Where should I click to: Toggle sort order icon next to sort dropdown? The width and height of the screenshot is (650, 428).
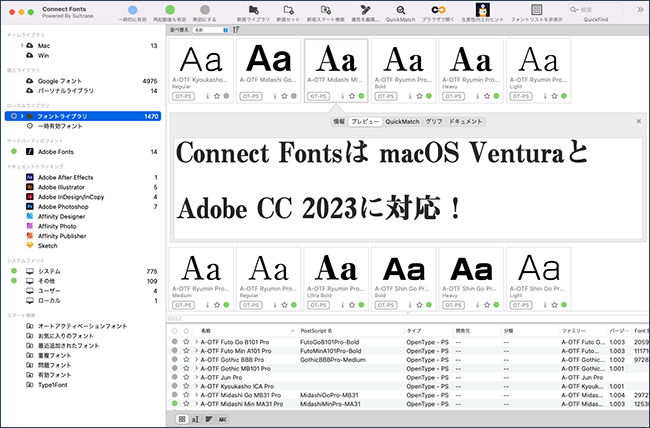[x=236, y=30]
